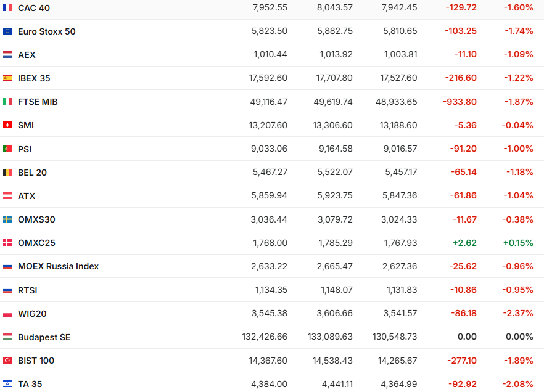Click the CAC 40 percent change -1.60%
544x392 pixels.
[518, 7]
